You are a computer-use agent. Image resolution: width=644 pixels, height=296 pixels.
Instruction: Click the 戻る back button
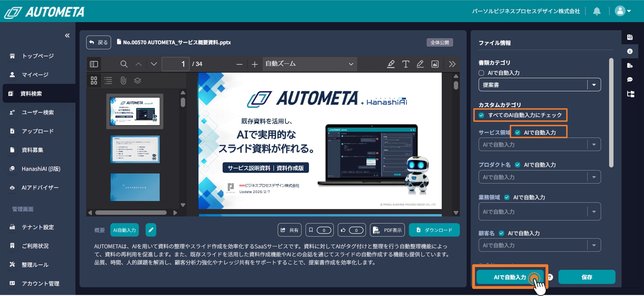[98, 42]
